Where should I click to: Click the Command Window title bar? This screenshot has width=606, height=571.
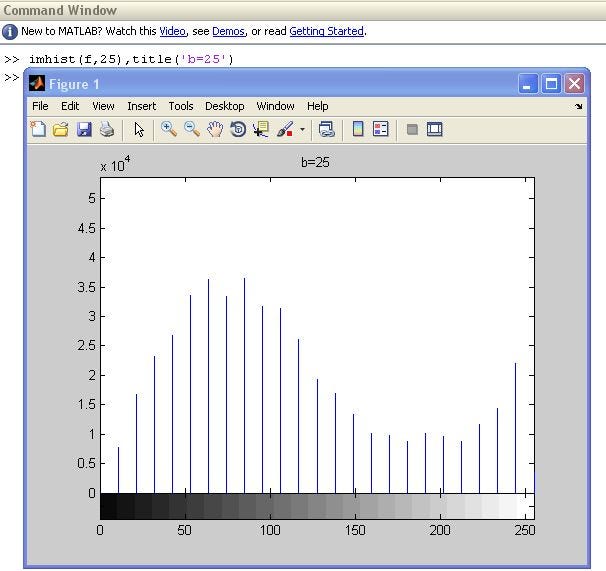click(x=303, y=10)
